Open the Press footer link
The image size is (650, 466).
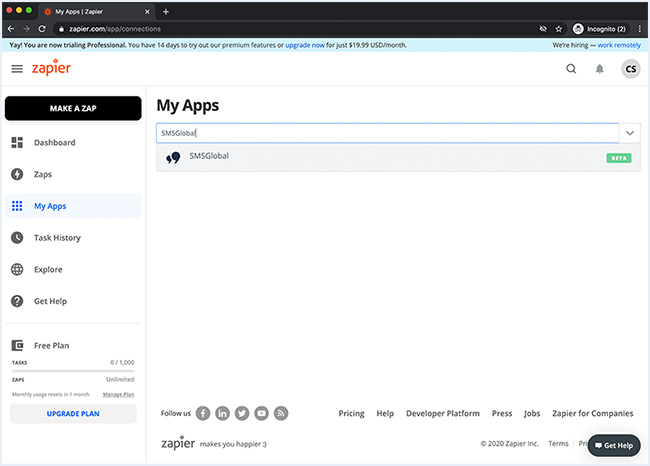(502, 413)
